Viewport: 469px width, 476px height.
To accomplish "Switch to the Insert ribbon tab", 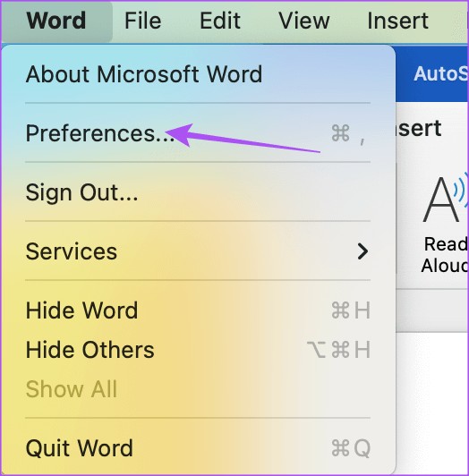I will click(x=419, y=129).
